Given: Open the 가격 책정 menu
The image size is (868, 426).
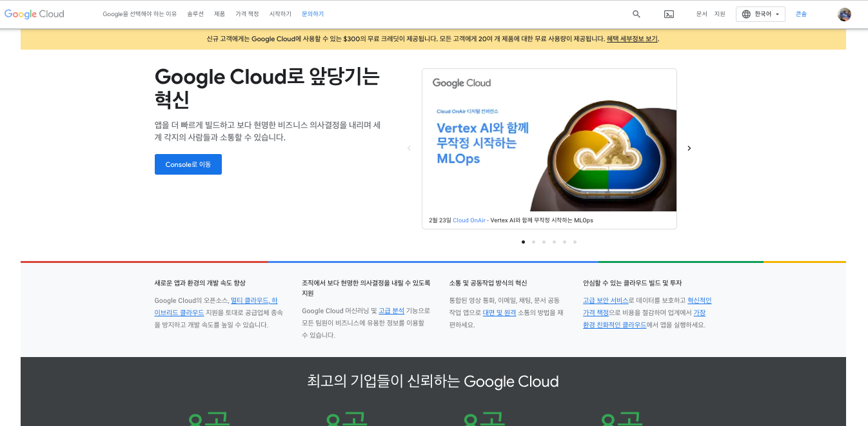Looking at the screenshot, I should point(247,14).
